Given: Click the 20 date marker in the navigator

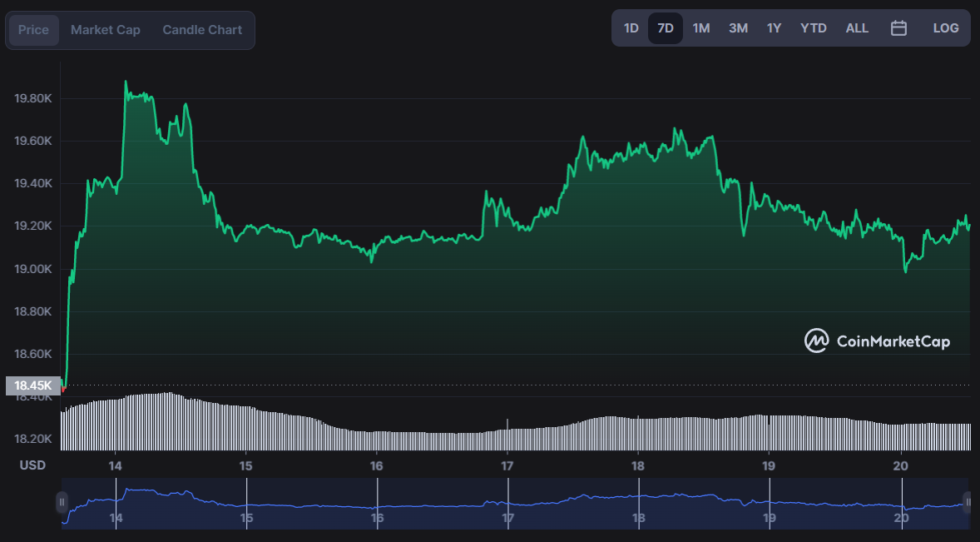Looking at the screenshot, I should tap(901, 518).
